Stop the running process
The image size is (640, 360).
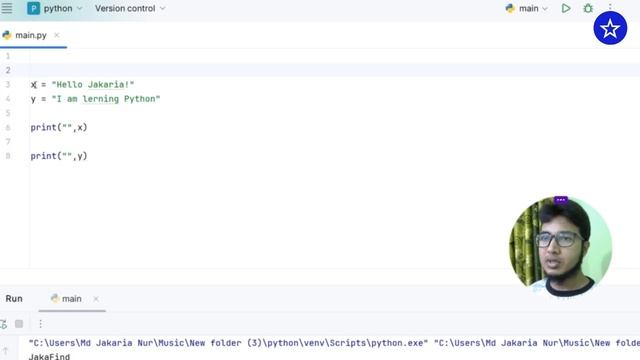pyautogui.click(x=19, y=324)
